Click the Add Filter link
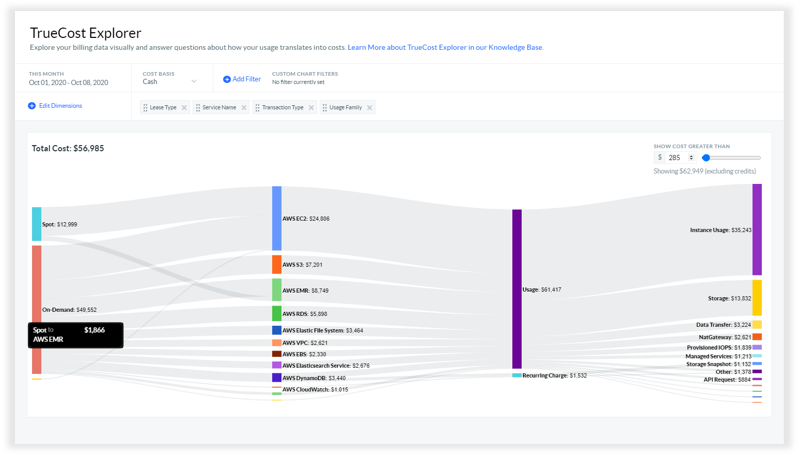Screen dimensions: 799x455 [x=247, y=79]
